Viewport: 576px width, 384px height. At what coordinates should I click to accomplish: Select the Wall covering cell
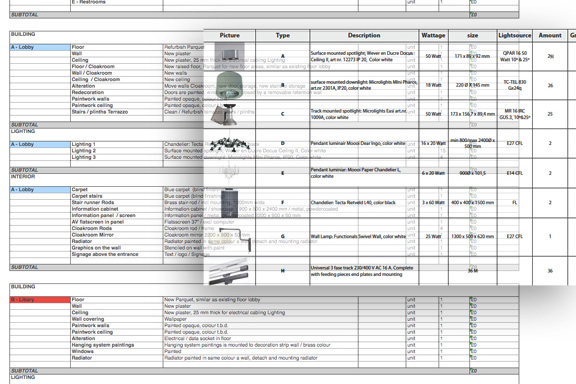point(117,319)
